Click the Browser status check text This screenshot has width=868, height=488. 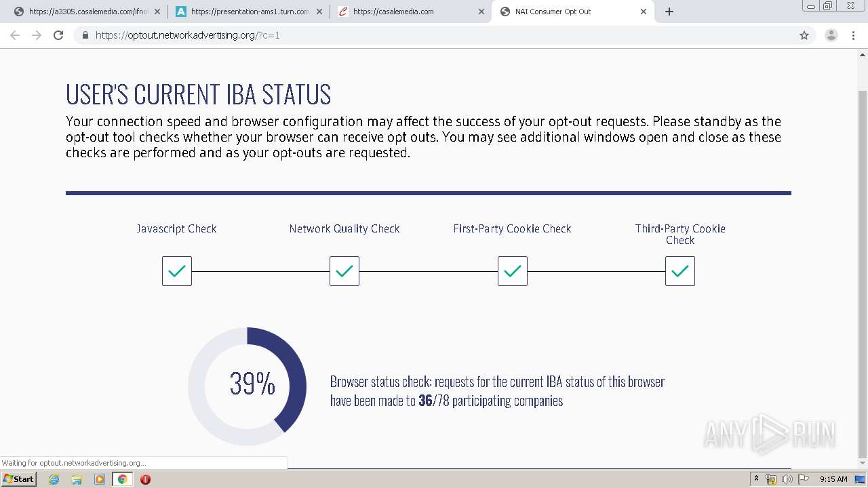click(x=497, y=391)
